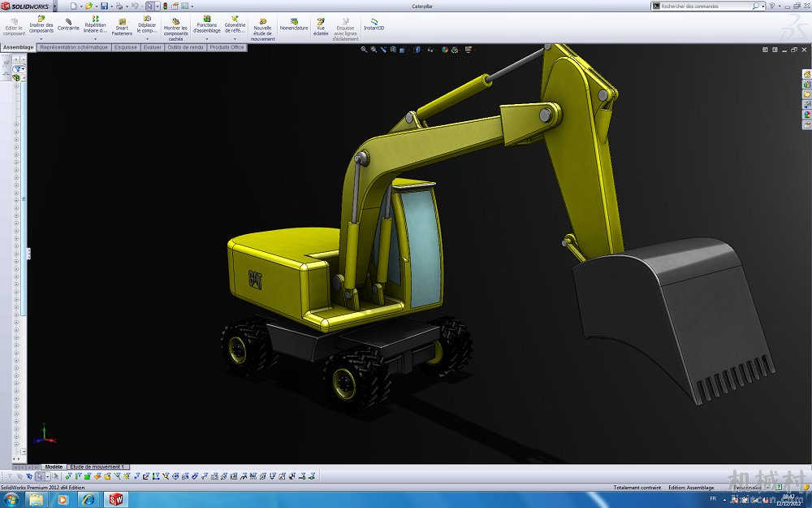This screenshot has width=812, height=508.
Task: Toggle the Select cursor tool in the top toolbar
Action: 149,7
